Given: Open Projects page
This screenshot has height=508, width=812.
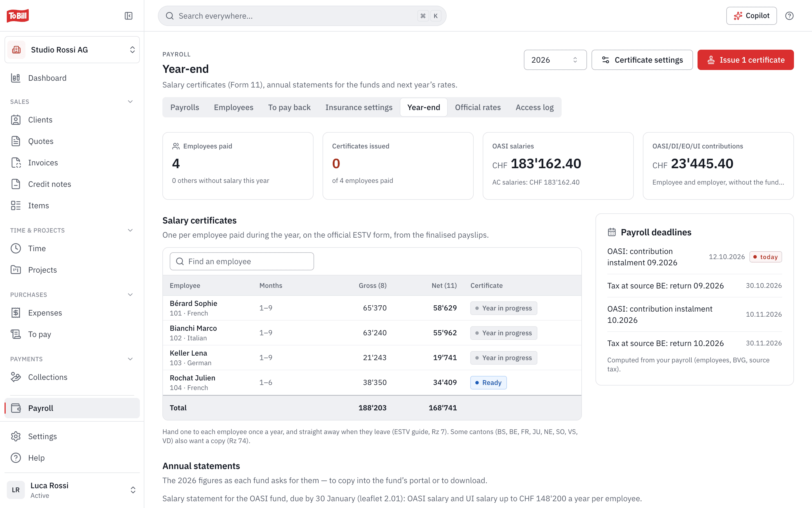Looking at the screenshot, I should (72, 270).
